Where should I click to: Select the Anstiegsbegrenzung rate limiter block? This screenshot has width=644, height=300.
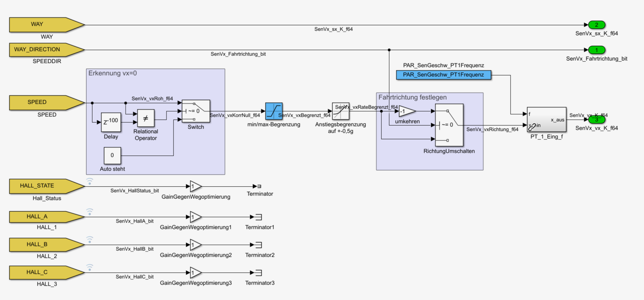340,111
